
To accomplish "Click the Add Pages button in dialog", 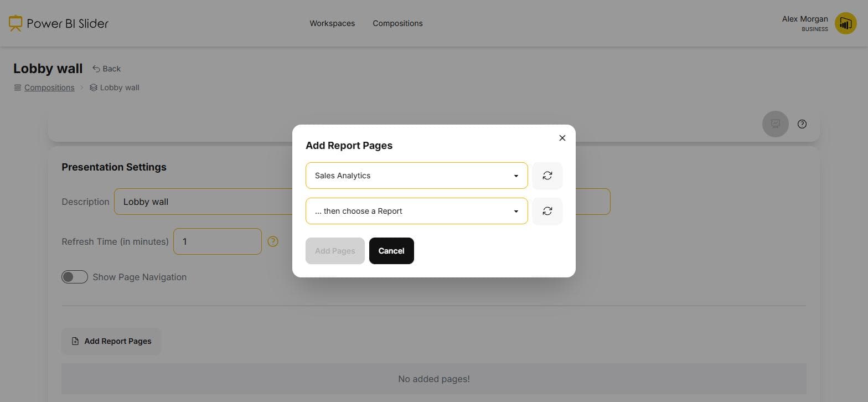I will click(x=335, y=251).
